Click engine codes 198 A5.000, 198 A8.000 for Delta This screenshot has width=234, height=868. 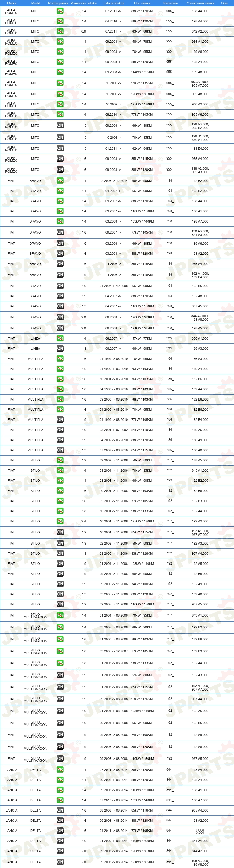point(200,863)
